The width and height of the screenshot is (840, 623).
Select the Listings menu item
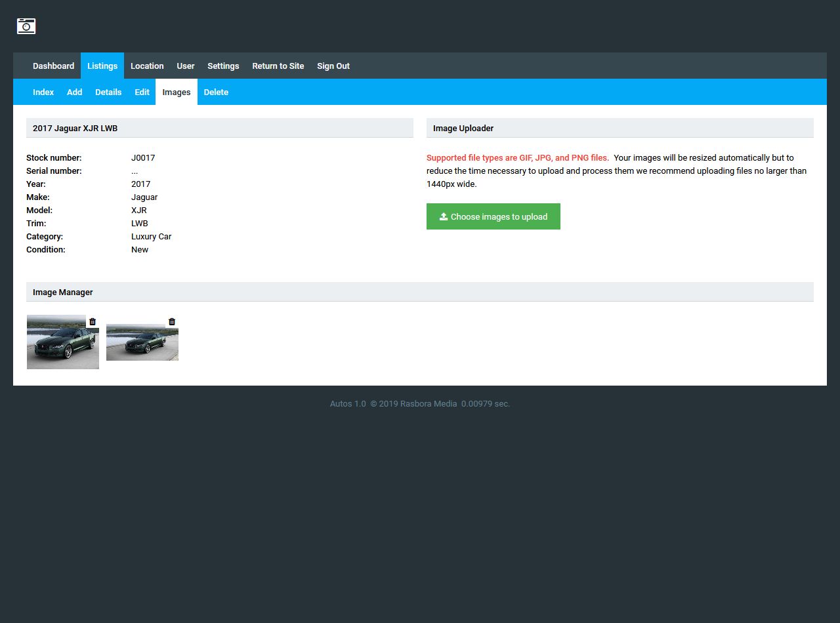pos(102,66)
